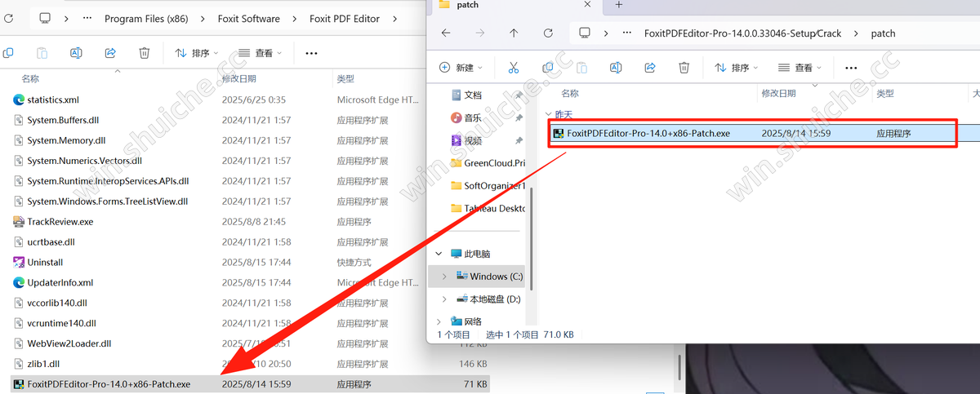Go back in patch window
Viewport: 980px width, 394px height.
tap(445, 33)
